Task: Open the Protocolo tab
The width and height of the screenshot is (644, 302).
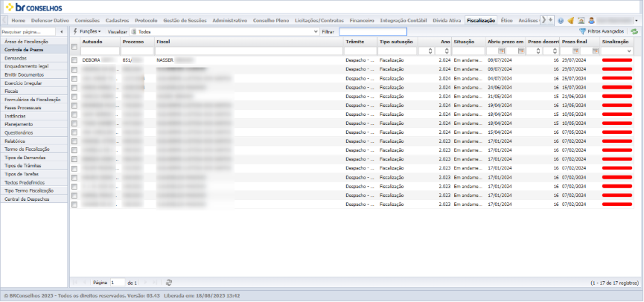Action: pos(146,20)
